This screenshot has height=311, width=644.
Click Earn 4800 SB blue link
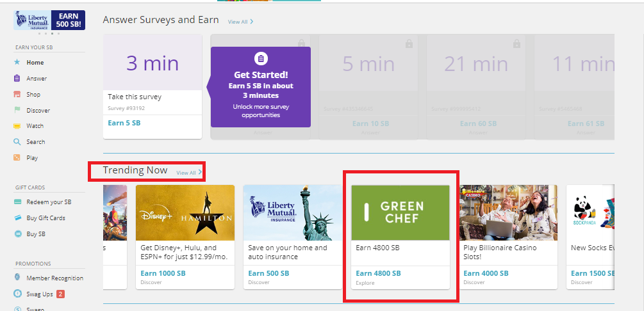tap(378, 273)
